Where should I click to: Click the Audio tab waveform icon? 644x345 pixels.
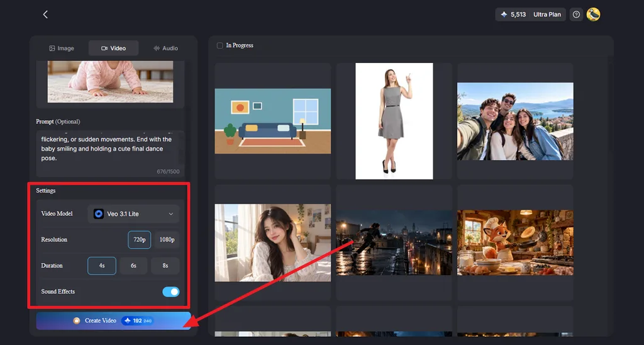pyautogui.click(x=157, y=48)
